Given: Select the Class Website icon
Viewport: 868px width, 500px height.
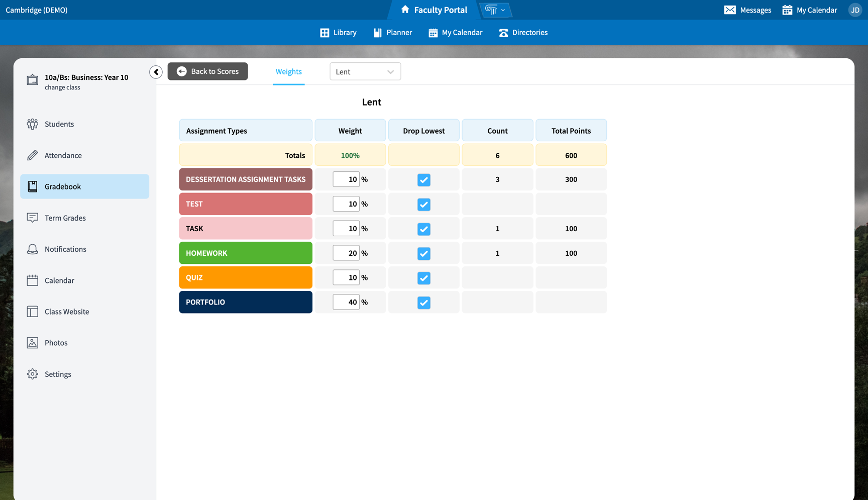Looking at the screenshot, I should coord(32,312).
